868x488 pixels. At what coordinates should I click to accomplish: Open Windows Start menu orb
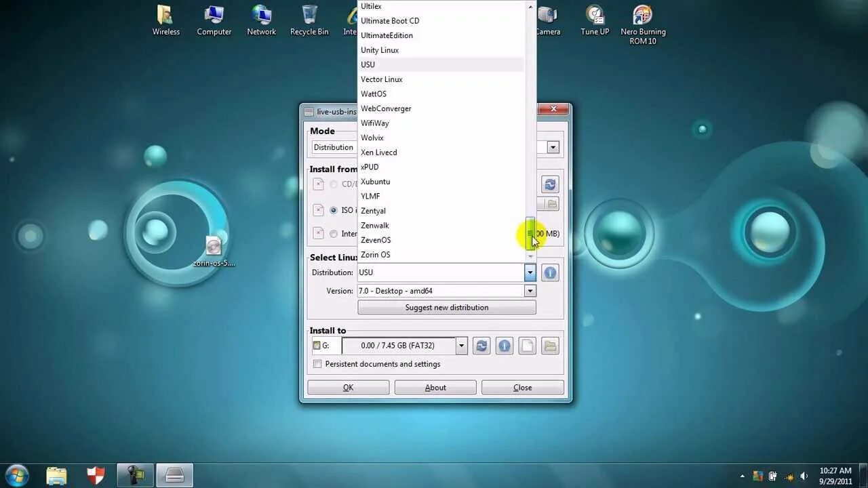[17, 474]
